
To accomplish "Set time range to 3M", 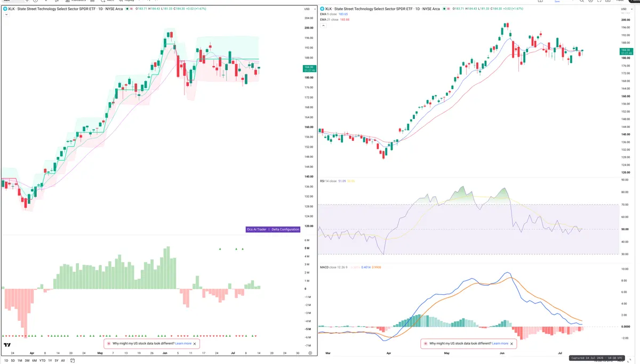I will pyautogui.click(x=27, y=360).
